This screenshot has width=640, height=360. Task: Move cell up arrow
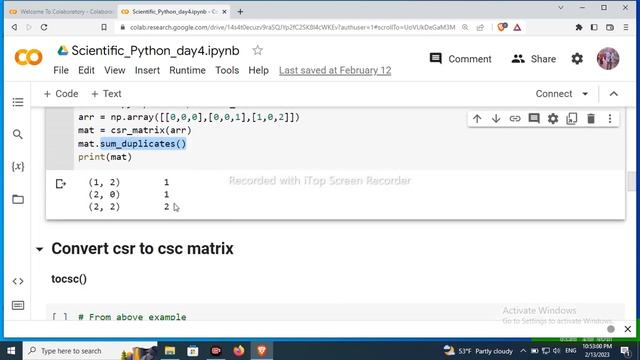click(477, 119)
